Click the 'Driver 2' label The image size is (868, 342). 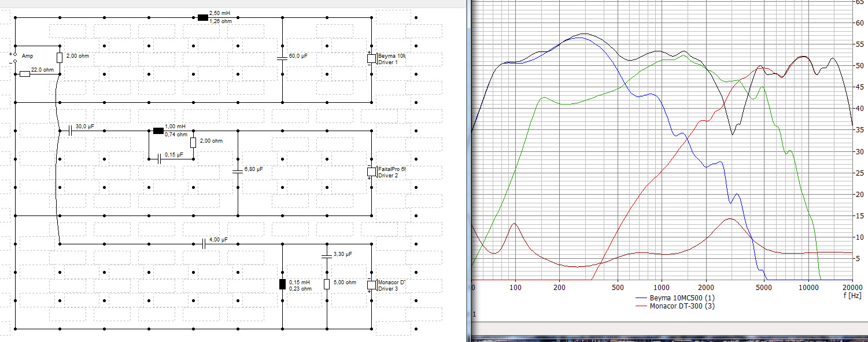(388, 175)
